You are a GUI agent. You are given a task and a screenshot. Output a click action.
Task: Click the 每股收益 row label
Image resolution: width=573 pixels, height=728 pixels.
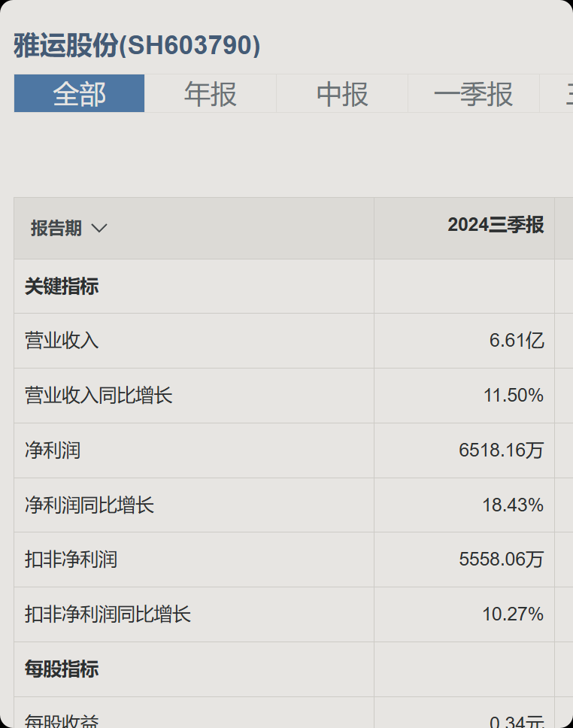pos(62,721)
